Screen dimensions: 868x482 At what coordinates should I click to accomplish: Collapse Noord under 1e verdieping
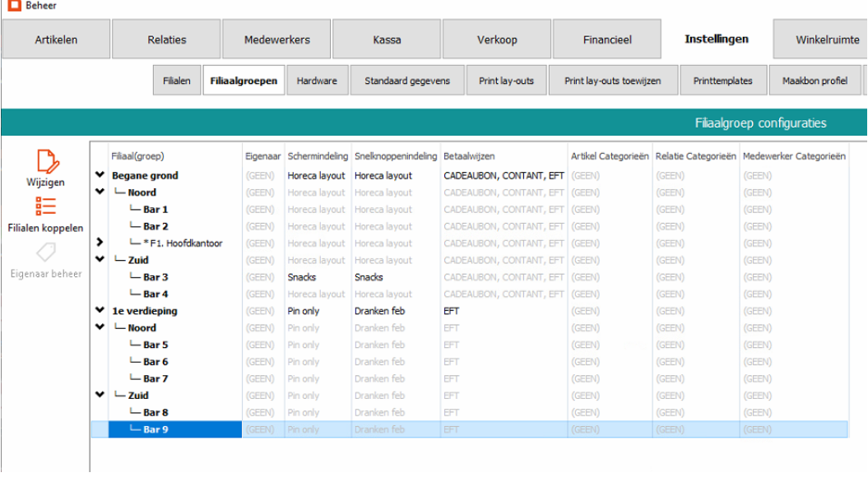click(x=100, y=327)
